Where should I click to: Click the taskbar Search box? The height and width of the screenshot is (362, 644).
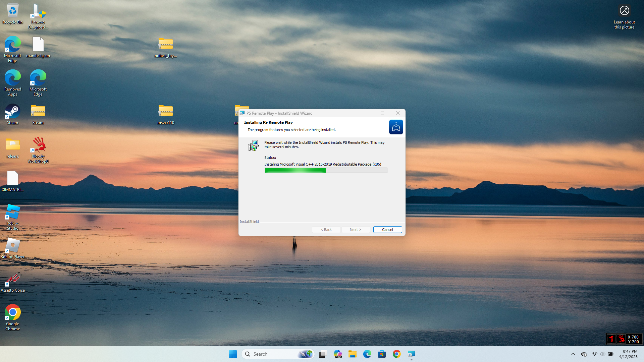coord(278,354)
